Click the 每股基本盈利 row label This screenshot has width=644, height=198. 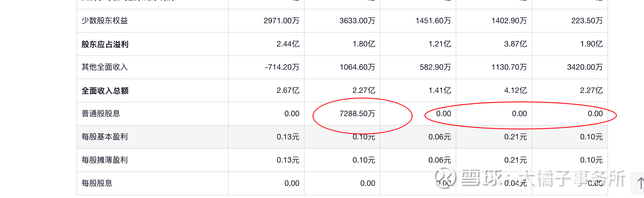click(x=105, y=137)
